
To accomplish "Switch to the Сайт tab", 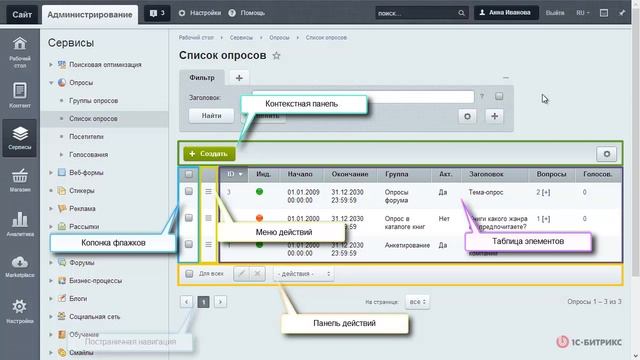I will (x=22, y=15).
